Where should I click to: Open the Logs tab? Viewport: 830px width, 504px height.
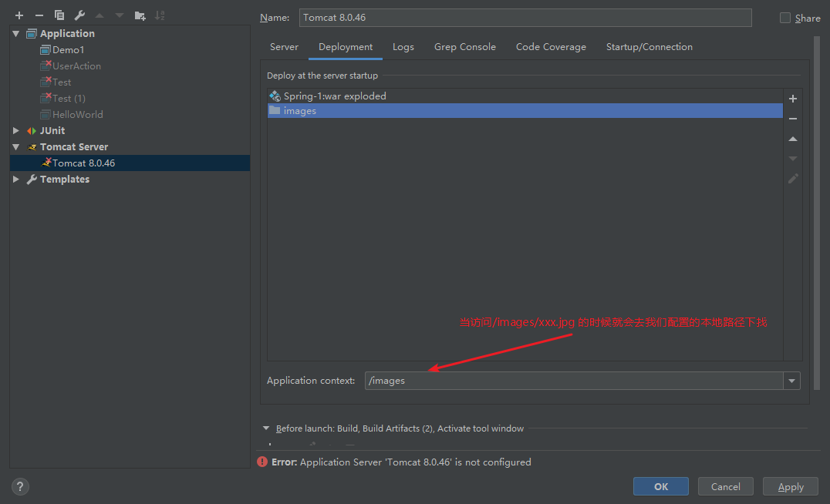pyautogui.click(x=403, y=47)
